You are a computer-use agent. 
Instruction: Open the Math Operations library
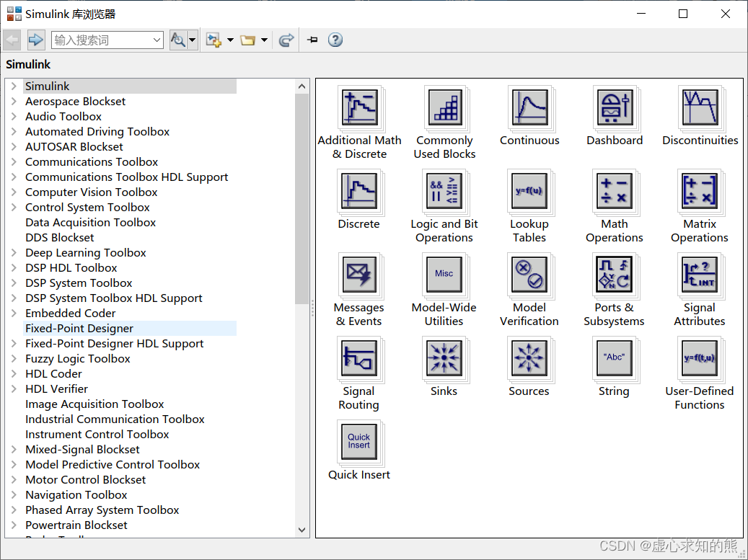point(615,192)
